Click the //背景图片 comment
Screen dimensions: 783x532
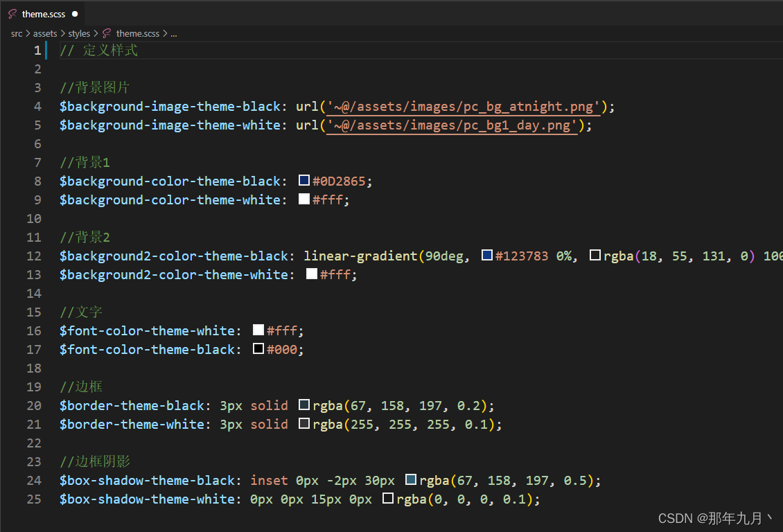pyautogui.click(x=94, y=88)
